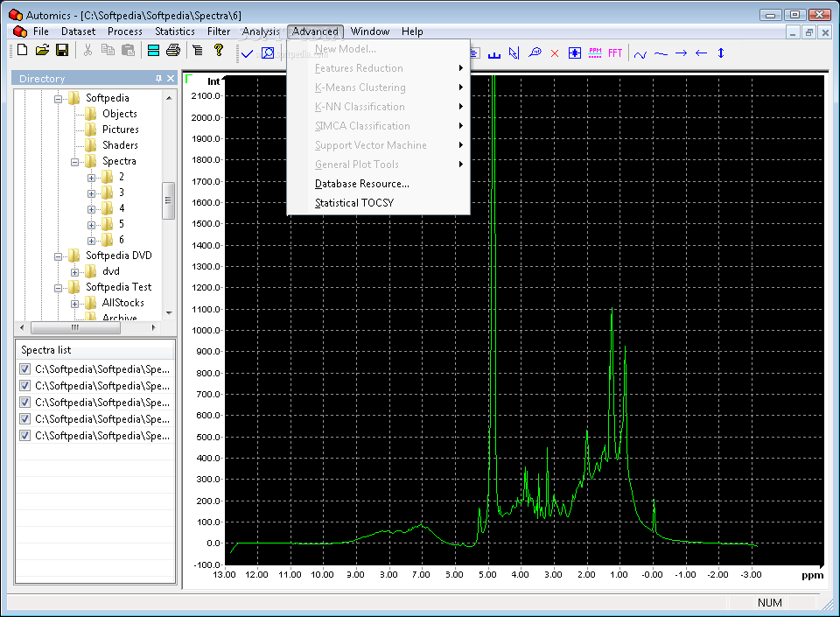Click the blue centered asterisk box icon

click(575, 53)
